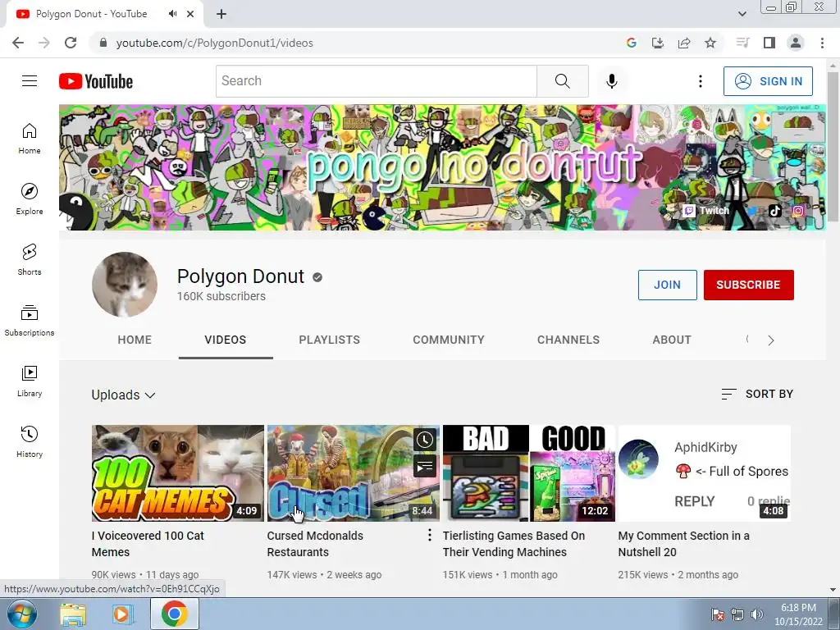Activate voice search microphone
This screenshot has width=840, height=630.
(x=612, y=81)
